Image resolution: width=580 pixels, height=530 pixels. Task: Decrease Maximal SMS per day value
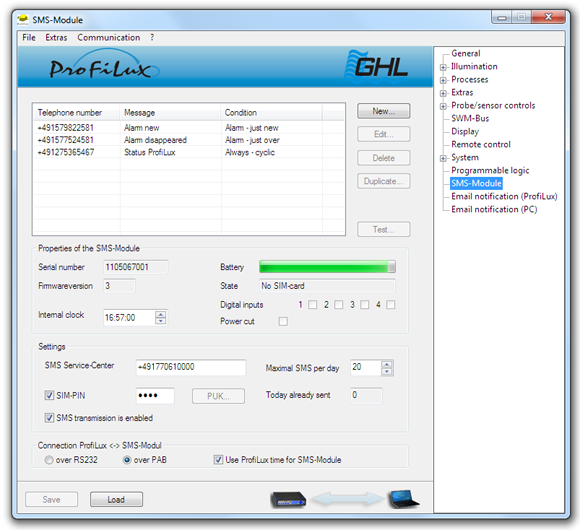tap(387, 371)
